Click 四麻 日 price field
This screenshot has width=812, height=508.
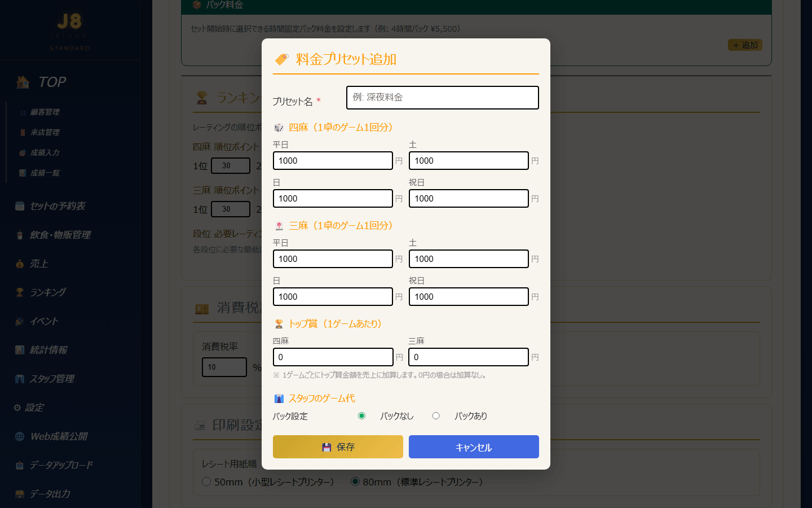(x=333, y=199)
